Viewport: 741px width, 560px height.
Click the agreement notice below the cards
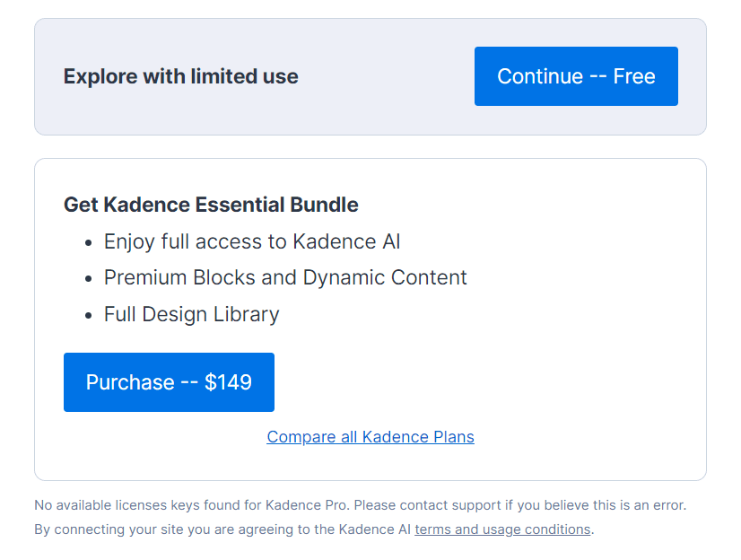(312, 529)
